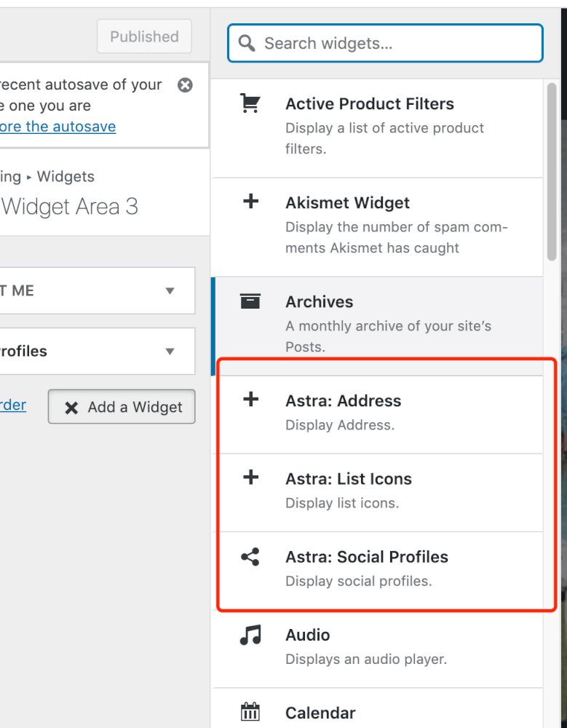The width and height of the screenshot is (567, 728).
Task: Click the widget list scrollbar
Action: tap(552, 175)
